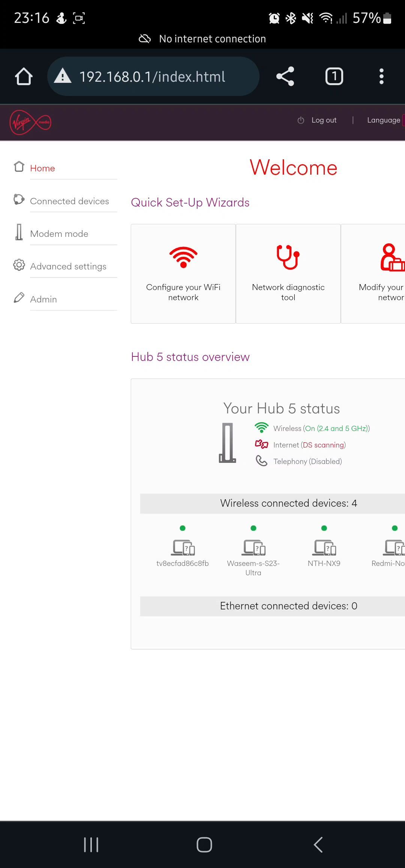Open the Modem mode menu item
Screen dimensions: 405x868
(59, 234)
